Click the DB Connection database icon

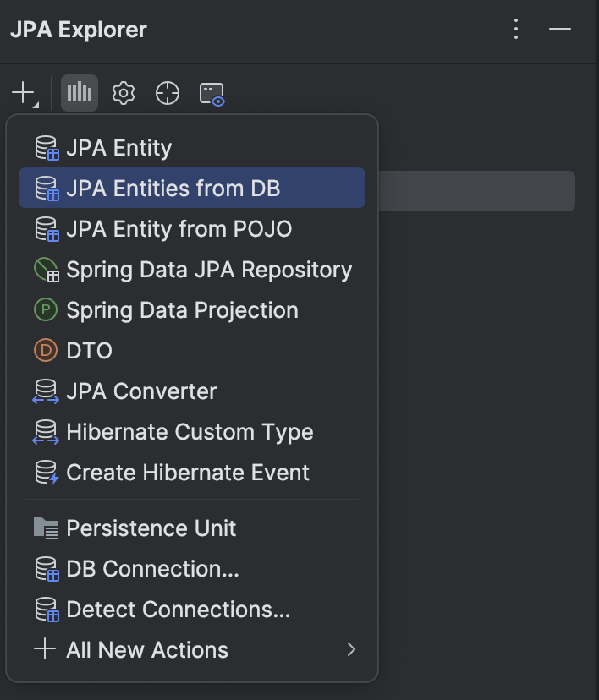pyautogui.click(x=47, y=569)
